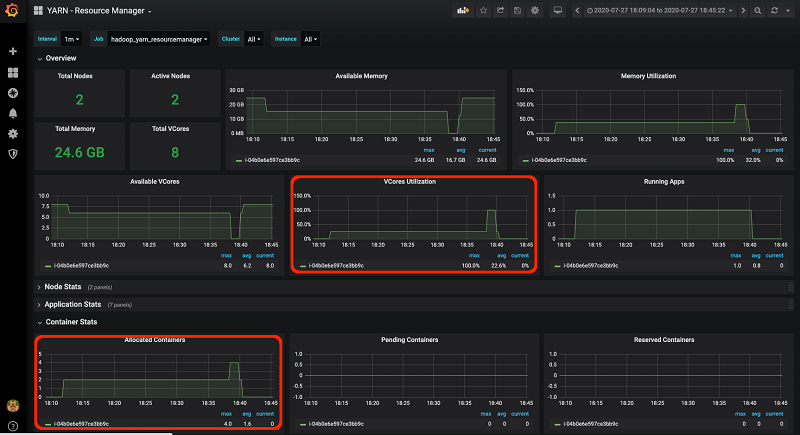Open the Total Nodes panel title
800x435 pixels.
coord(75,76)
